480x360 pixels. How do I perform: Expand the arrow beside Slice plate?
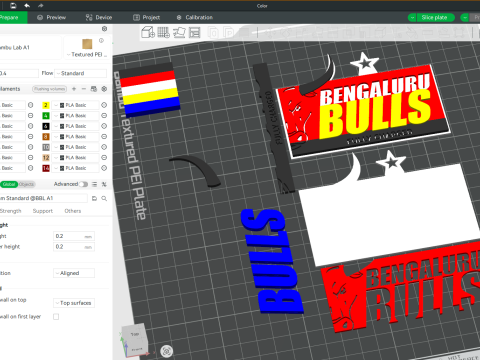(412, 17)
